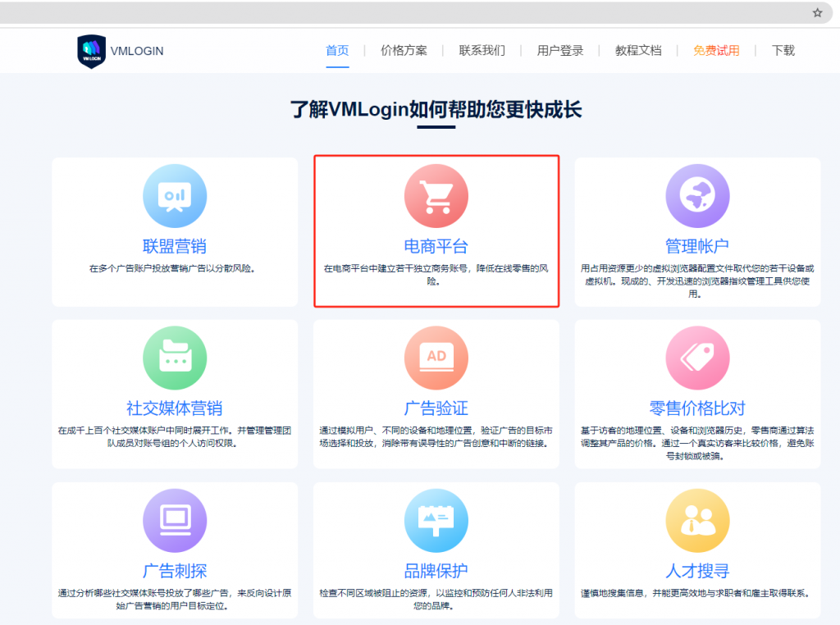The image size is (840, 625).
Task: Bookmark the page with the star icon
Action: coord(817,13)
